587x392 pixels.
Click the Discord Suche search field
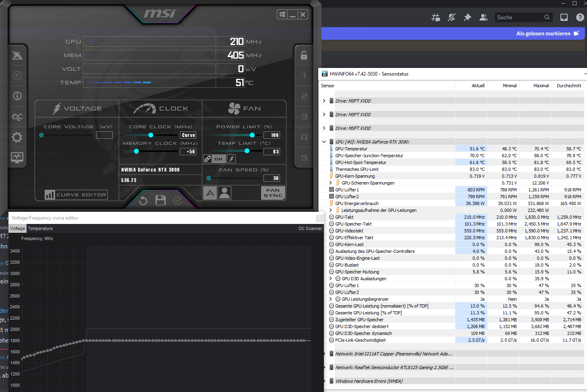[x=523, y=17]
